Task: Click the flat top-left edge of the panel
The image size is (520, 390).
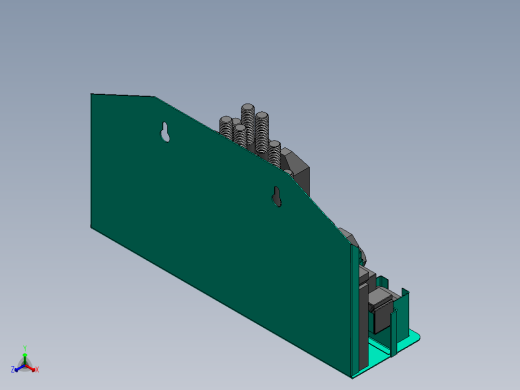Action: point(123,95)
